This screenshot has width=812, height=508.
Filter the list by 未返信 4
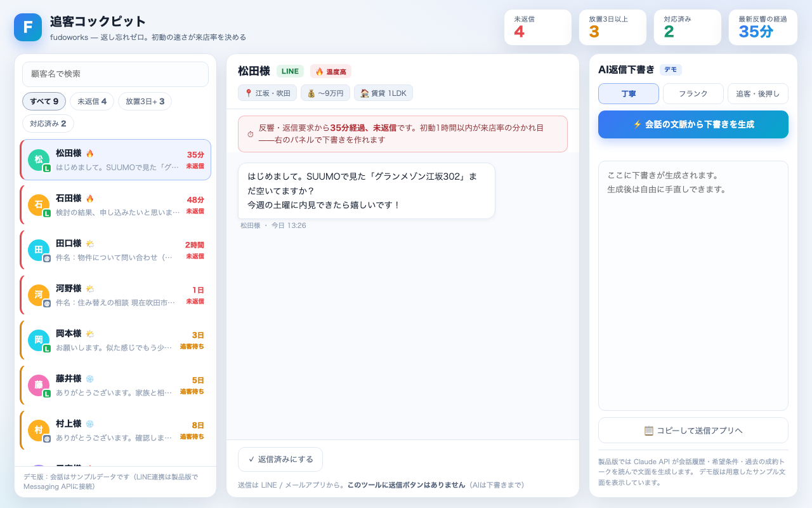pos(92,102)
